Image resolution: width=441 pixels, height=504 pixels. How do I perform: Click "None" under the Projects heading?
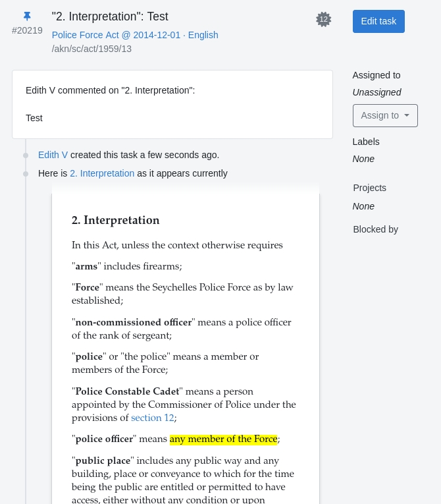pyautogui.click(x=363, y=206)
